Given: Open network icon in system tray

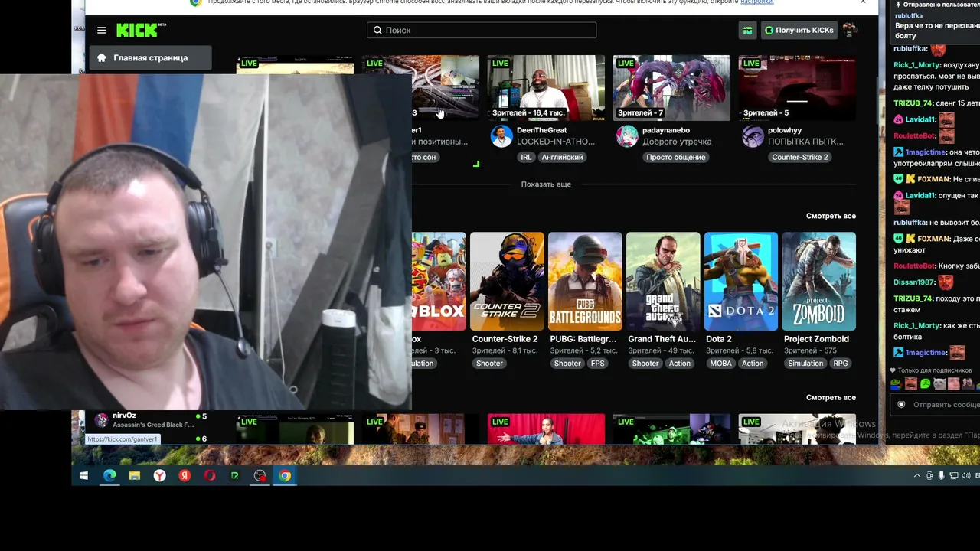Looking at the screenshot, I should point(952,476).
